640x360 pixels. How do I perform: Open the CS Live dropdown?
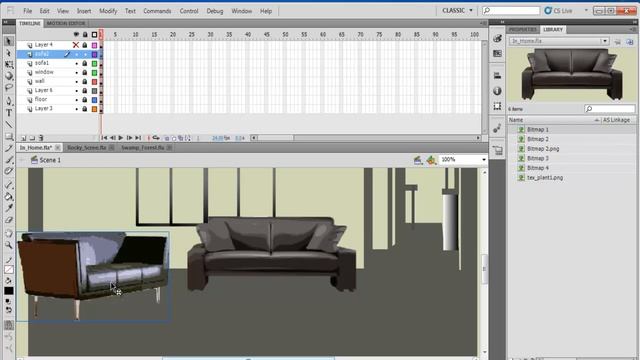click(587, 10)
